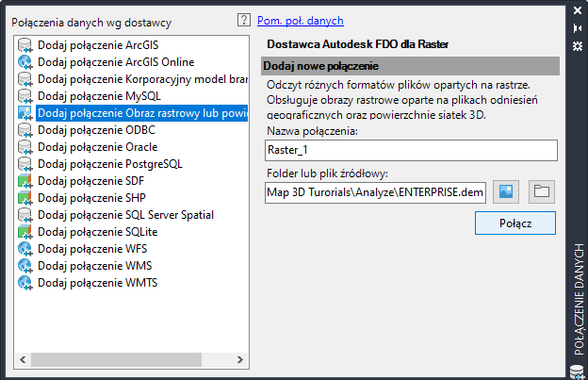Click the folder browse icon
588x380 pixels.
pyautogui.click(x=541, y=191)
